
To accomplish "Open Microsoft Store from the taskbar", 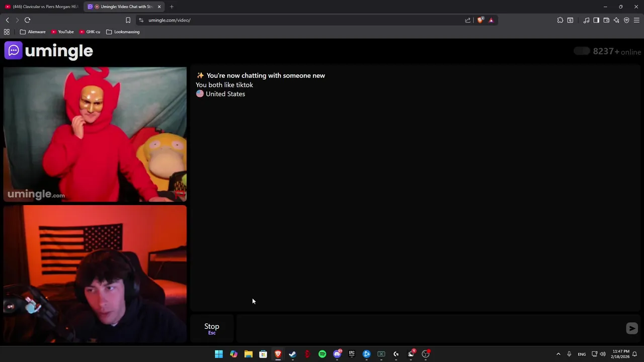I will tap(263, 354).
